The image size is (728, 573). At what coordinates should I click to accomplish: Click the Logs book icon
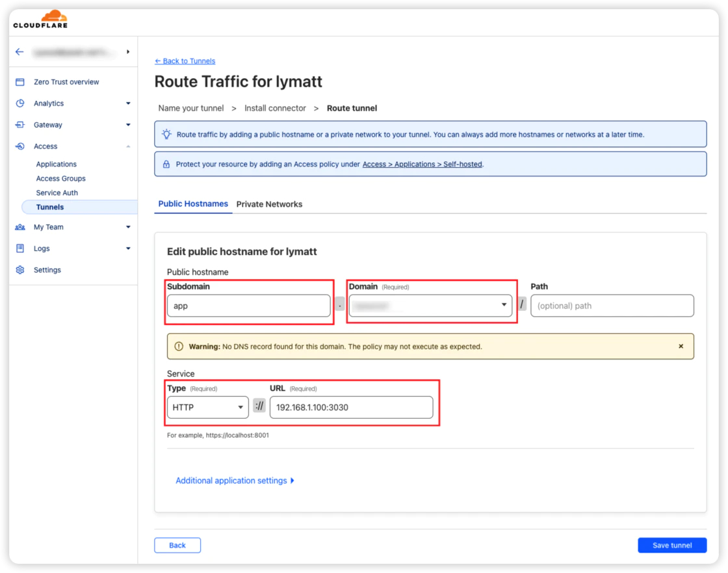20,248
